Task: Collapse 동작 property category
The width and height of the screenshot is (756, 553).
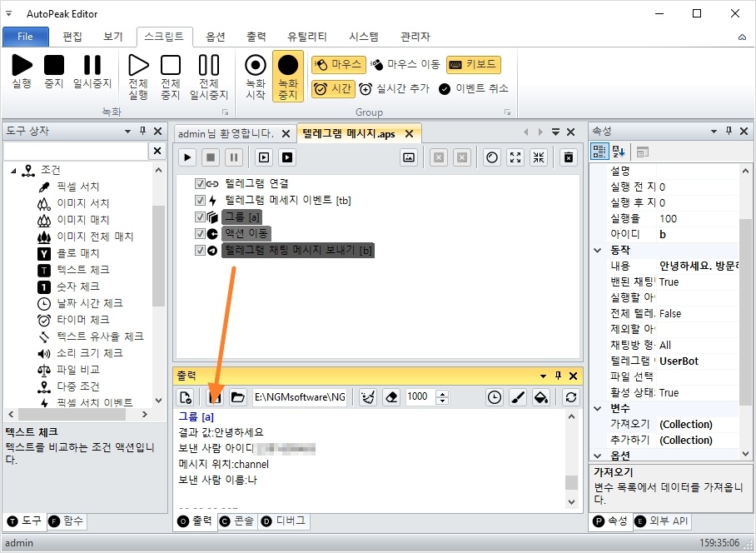Action: 598,250
